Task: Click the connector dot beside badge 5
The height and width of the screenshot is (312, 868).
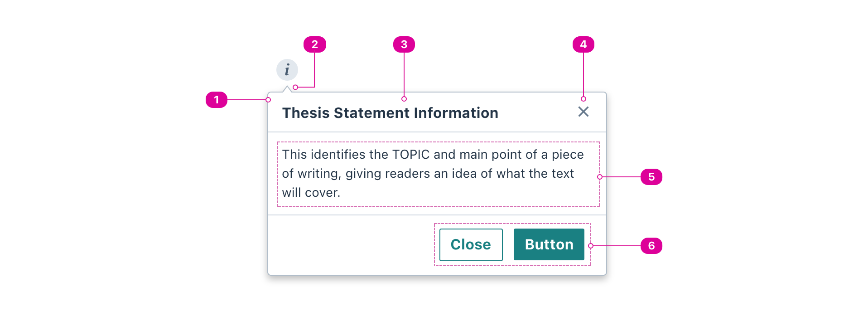Action: click(x=600, y=177)
